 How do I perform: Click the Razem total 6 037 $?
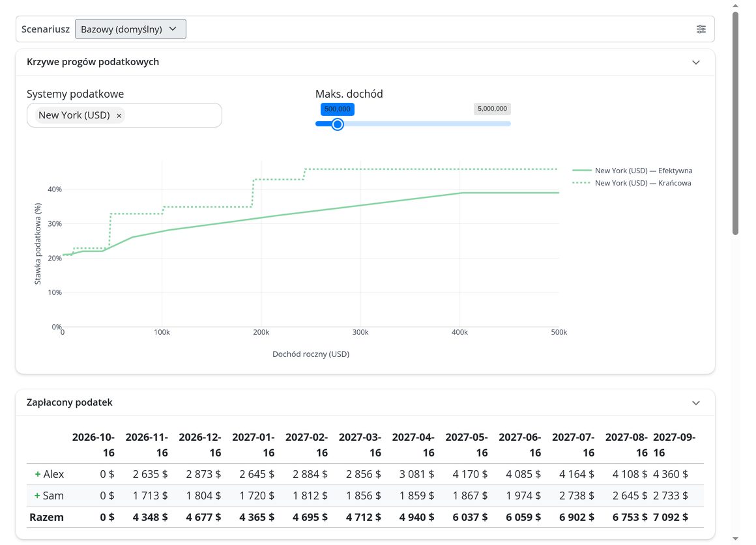pos(470,518)
